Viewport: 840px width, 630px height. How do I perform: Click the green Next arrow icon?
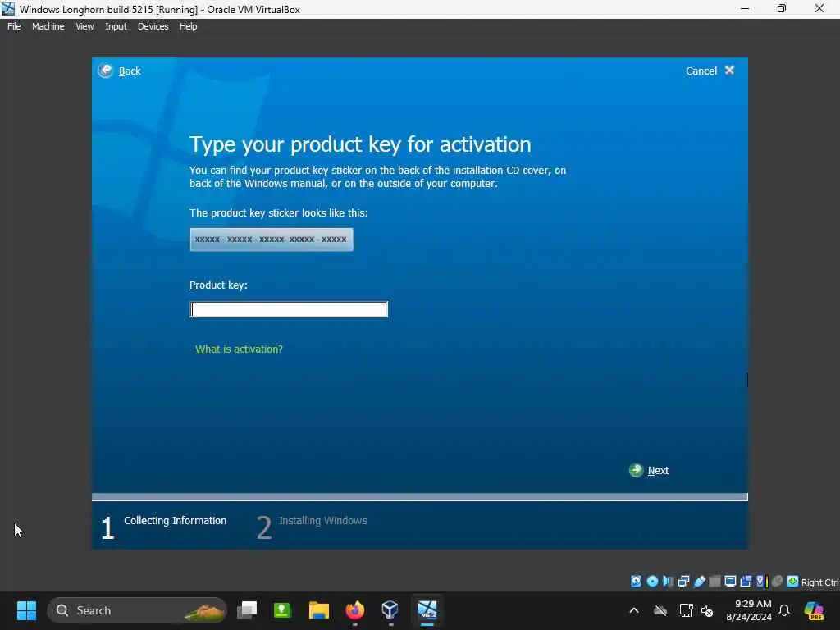tap(636, 470)
